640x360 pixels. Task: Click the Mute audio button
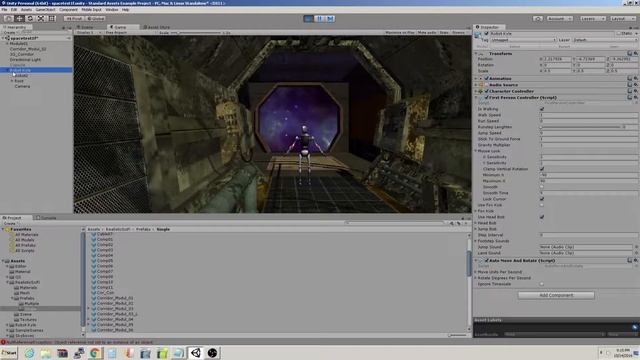point(427,32)
